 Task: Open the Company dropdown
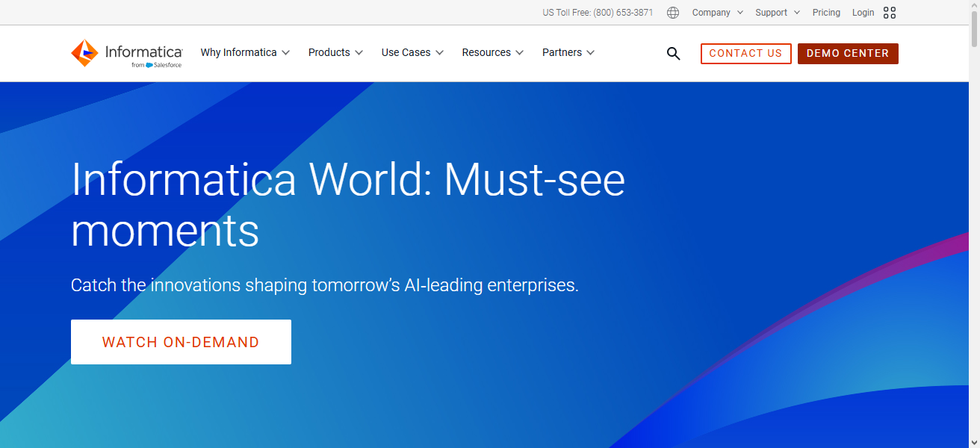pos(718,13)
